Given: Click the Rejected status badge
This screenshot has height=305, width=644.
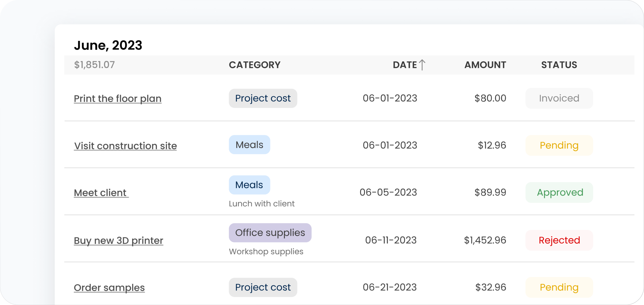Looking at the screenshot, I should coord(559,240).
